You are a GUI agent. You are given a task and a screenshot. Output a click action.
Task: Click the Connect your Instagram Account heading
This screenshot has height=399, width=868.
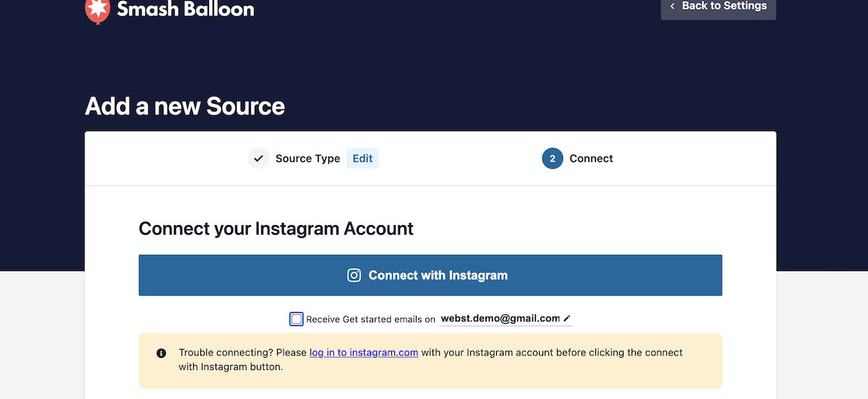tap(276, 229)
